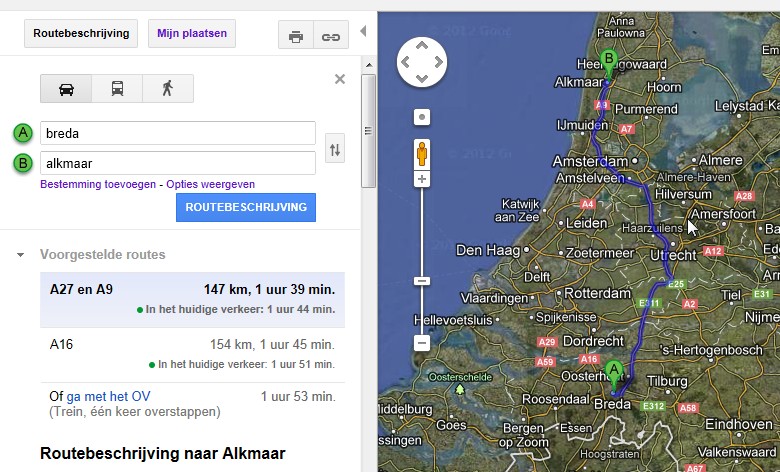The height and width of the screenshot is (472, 780).
Task: Click ga met het OV link
Action: [108, 397]
